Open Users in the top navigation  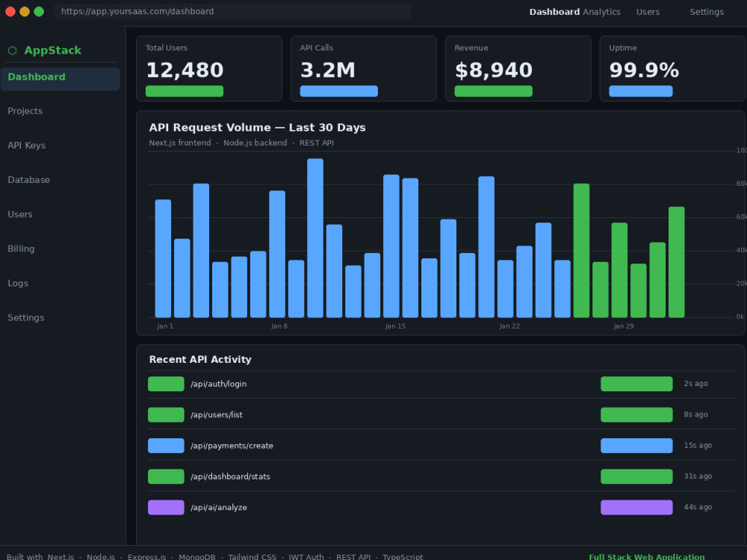pos(648,12)
